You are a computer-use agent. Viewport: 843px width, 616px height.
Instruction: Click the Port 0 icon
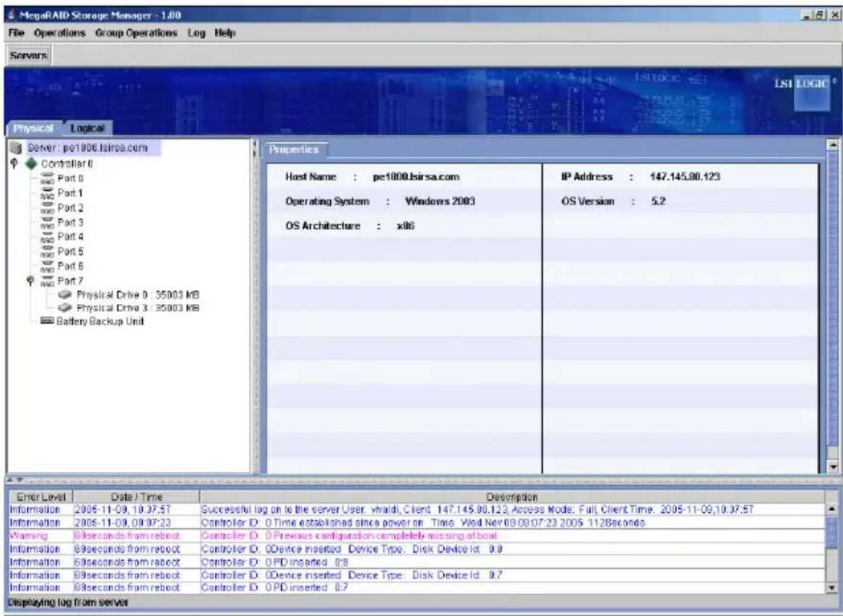click(48, 179)
